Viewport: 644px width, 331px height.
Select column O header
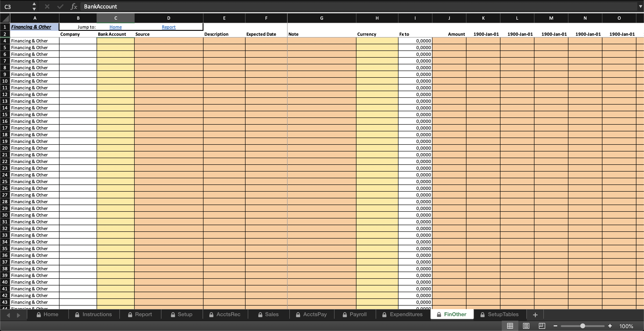(619, 18)
